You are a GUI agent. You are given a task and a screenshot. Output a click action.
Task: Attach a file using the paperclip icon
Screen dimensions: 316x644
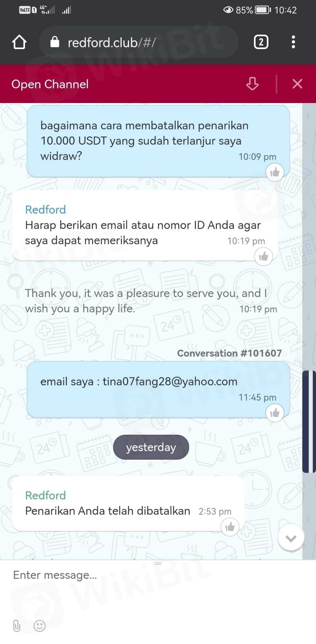(17, 625)
